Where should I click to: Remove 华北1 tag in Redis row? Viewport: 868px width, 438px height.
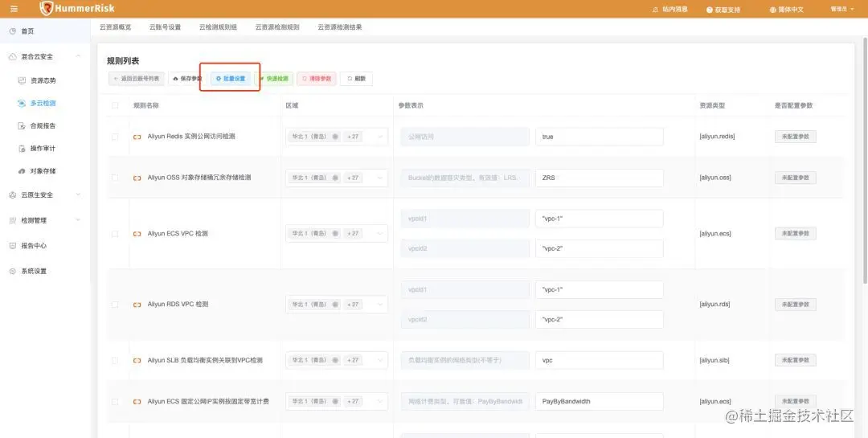pyautogui.click(x=335, y=137)
